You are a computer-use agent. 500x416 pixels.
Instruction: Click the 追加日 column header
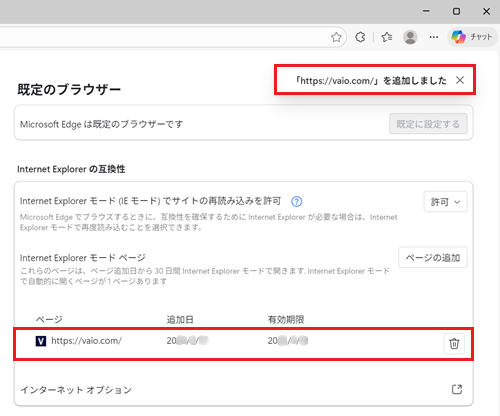(180, 320)
